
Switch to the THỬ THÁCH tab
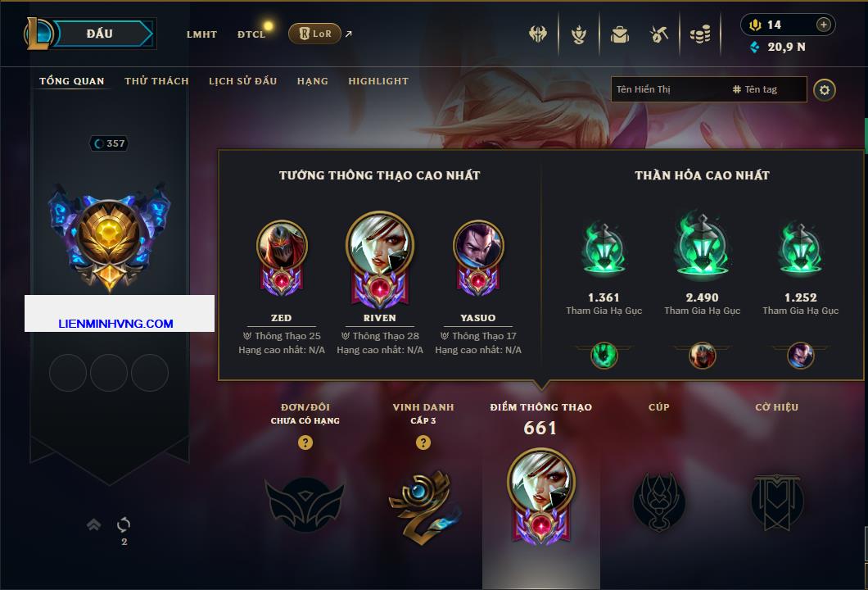(x=156, y=81)
